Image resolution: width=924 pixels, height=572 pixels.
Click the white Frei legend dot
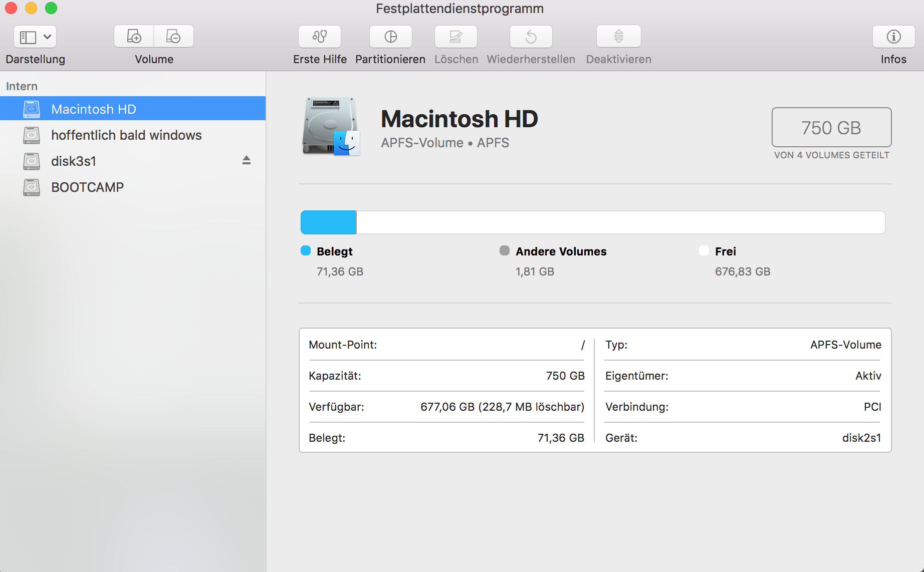pyautogui.click(x=704, y=250)
